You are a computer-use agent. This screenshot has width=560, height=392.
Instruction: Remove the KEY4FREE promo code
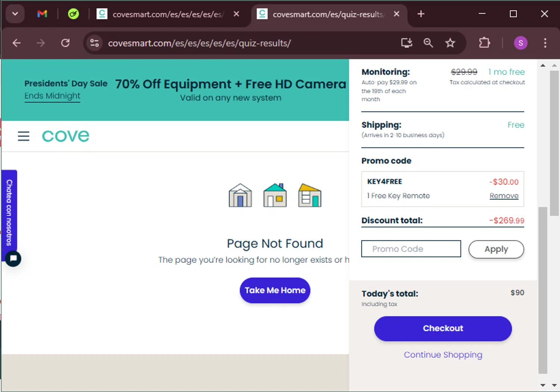(x=504, y=196)
